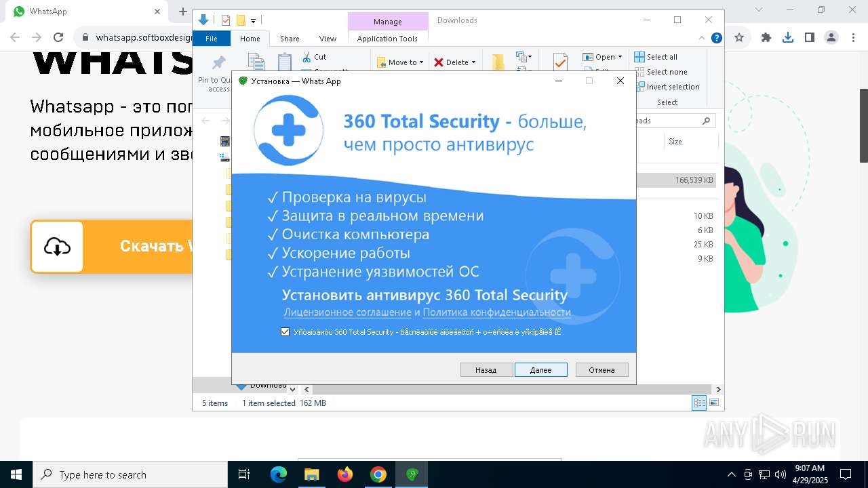Click the orange Скачать download button
The height and width of the screenshot is (488, 868).
point(111,247)
